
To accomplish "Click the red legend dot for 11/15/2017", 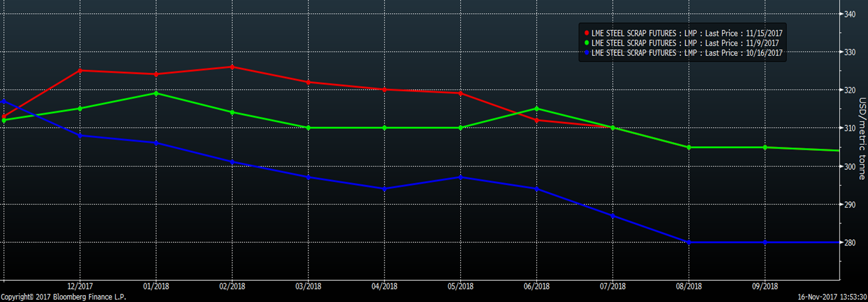I will (x=587, y=33).
